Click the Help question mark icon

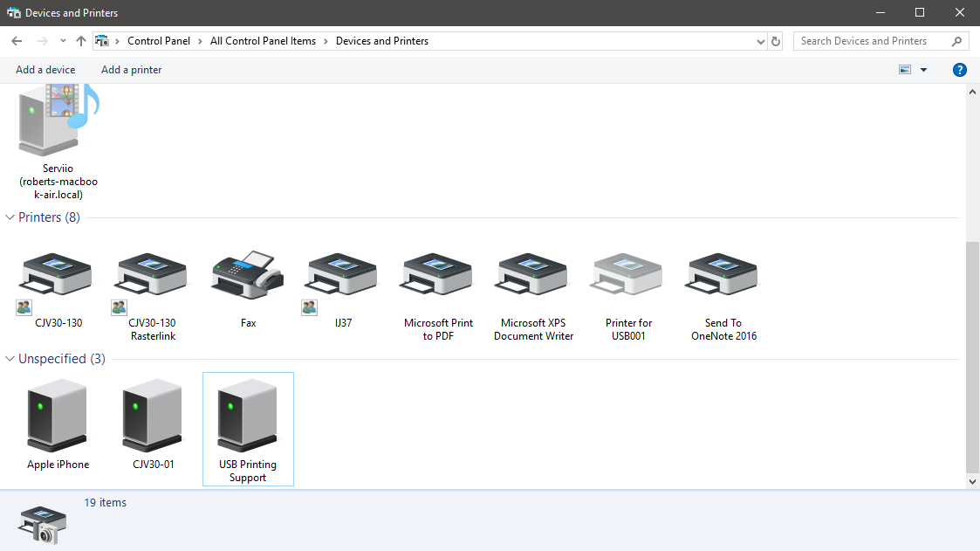click(959, 70)
